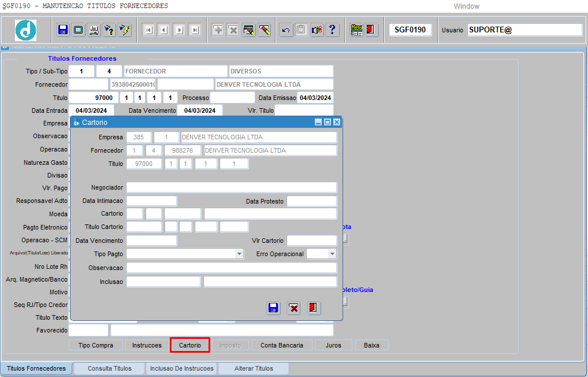
Task: Open help with the question mark icon
Action: click(x=332, y=29)
